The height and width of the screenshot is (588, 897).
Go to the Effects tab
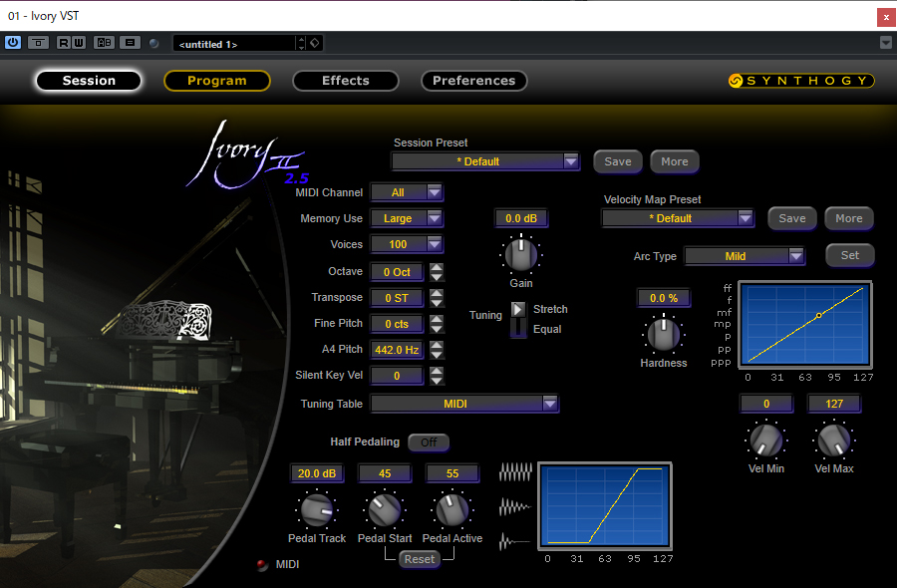pyautogui.click(x=346, y=81)
